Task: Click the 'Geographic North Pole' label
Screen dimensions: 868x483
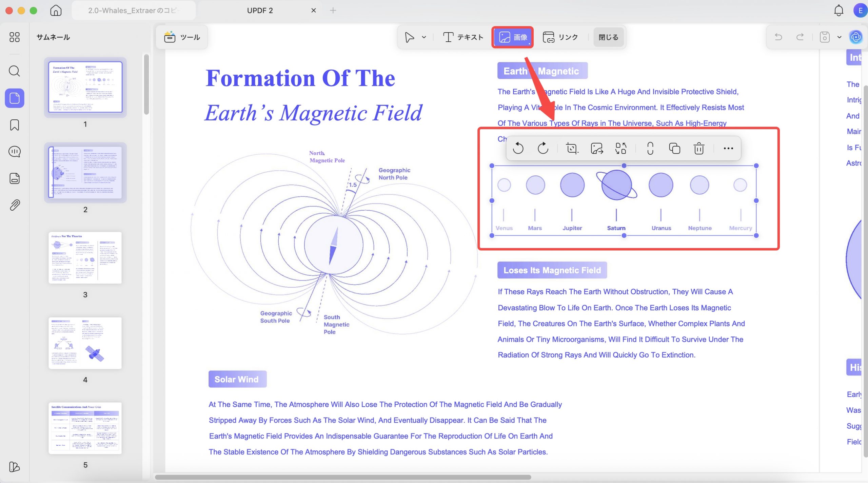Action: click(x=394, y=174)
